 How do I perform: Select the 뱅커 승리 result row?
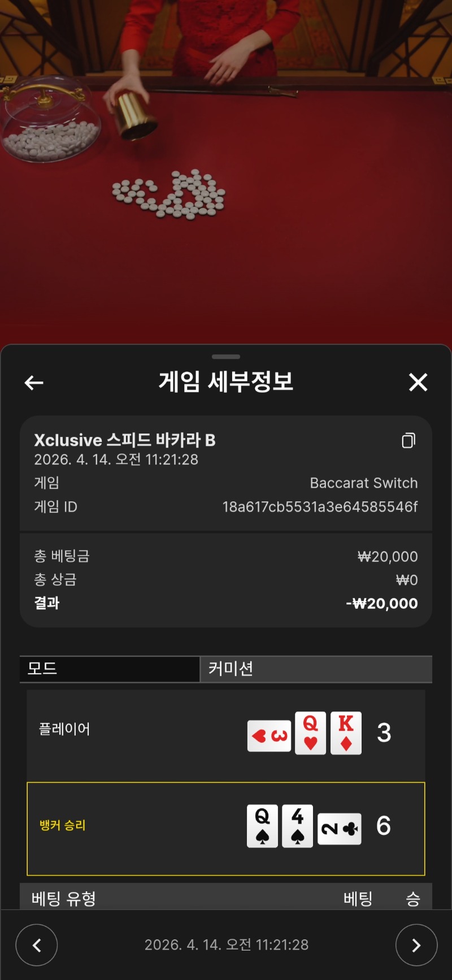226,829
